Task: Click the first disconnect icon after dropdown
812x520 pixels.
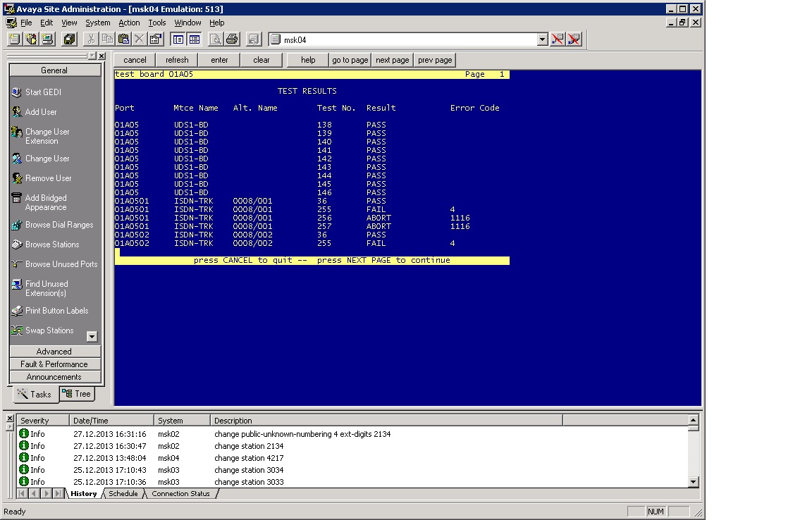Action: 558,39
